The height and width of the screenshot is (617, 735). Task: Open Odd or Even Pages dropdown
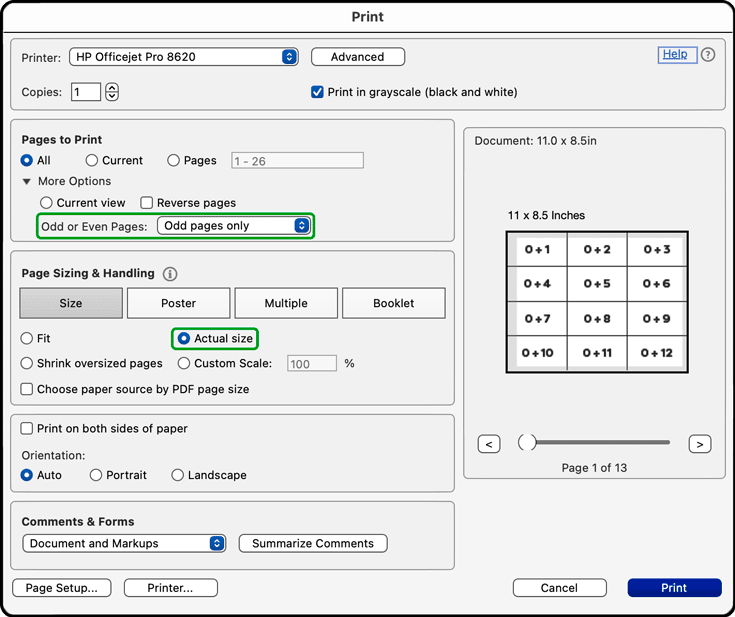click(233, 226)
